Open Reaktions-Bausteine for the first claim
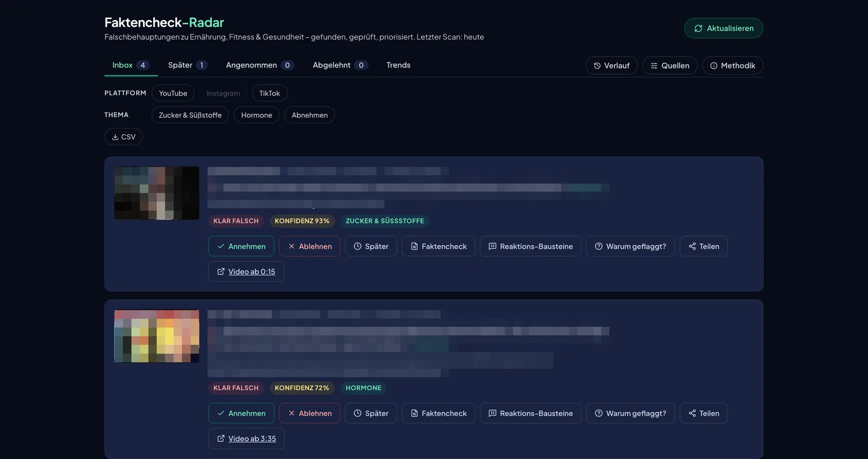This screenshot has height=459, width=868. click(x=530, y=246)
